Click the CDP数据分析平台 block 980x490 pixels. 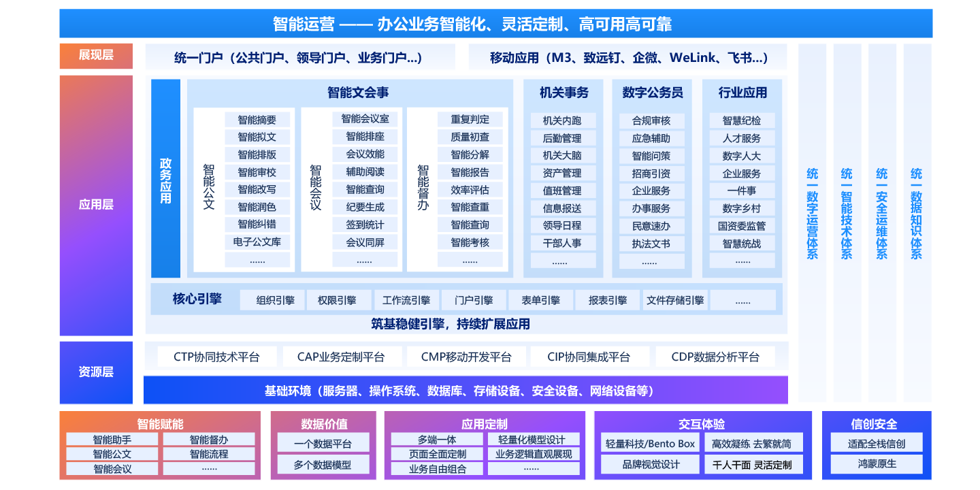(715, 355)
